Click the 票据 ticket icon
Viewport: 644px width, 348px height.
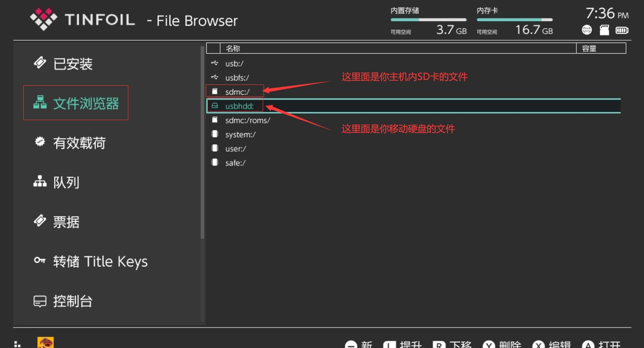(40, 221)
